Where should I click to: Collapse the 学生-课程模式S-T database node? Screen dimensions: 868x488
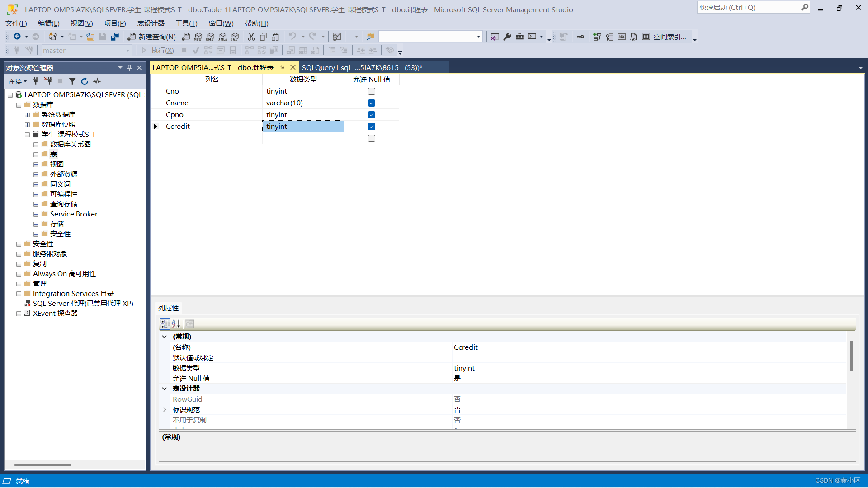point(27,135)
